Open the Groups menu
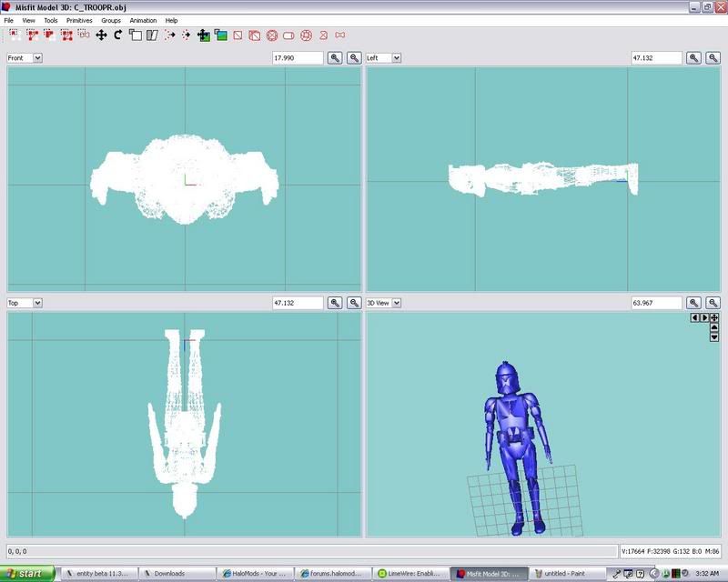This screenshot has height=582, width=728. pos(111,20)
